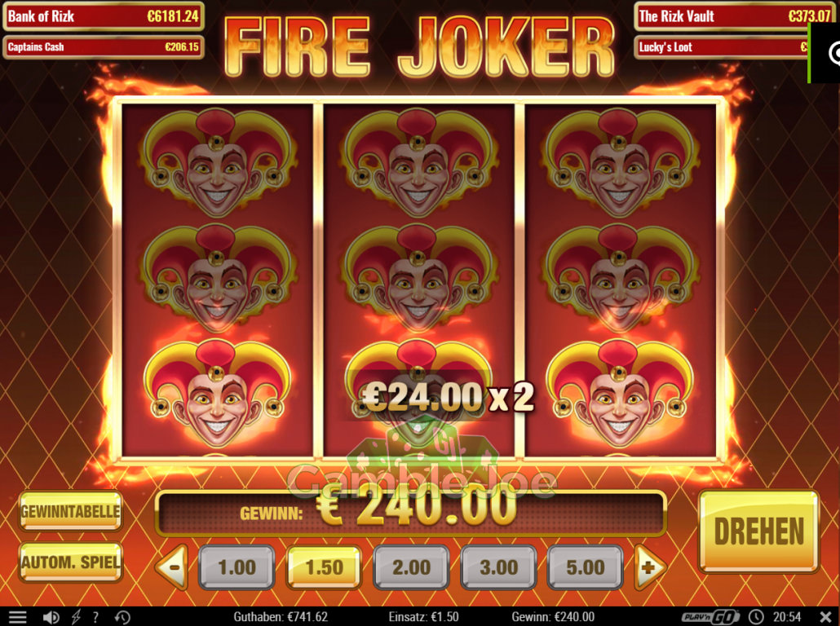Spin the reels with DREHEN button
The height and width of the screenshot is (626, 840).
(x=758, y=531)
